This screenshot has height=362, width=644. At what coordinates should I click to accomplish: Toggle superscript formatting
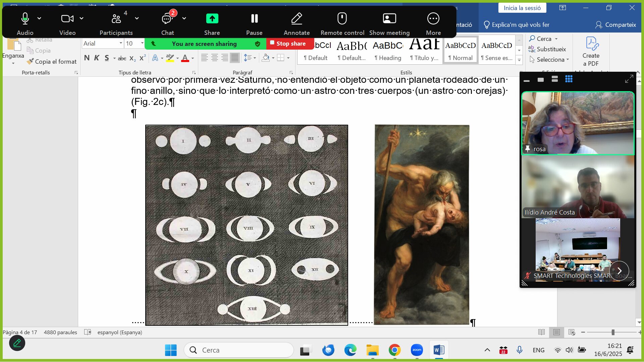tap(143, 58)
